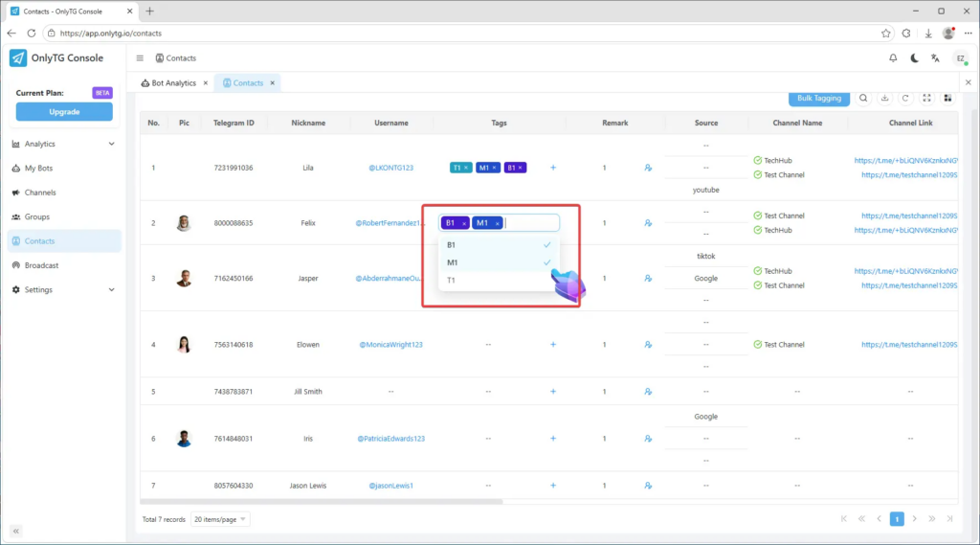
Task: Refresh the contacts table
Action: pos(906,98)
